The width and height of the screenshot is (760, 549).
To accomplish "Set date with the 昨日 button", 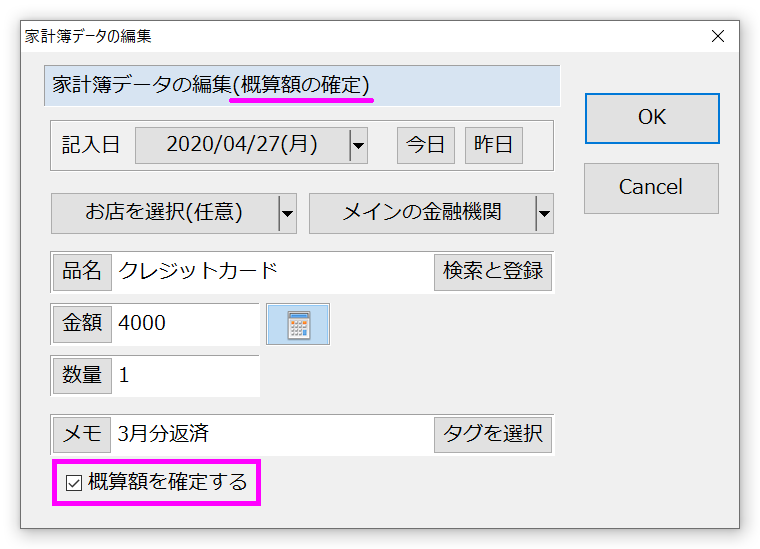I will (x=493, y=145).
